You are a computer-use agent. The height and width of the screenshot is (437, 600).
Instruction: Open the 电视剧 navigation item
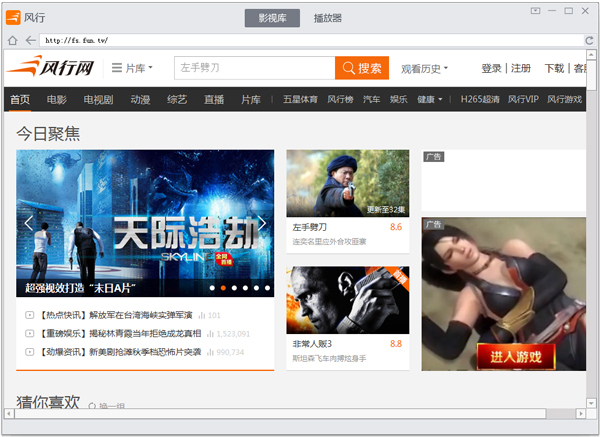(x=98, y=99)
